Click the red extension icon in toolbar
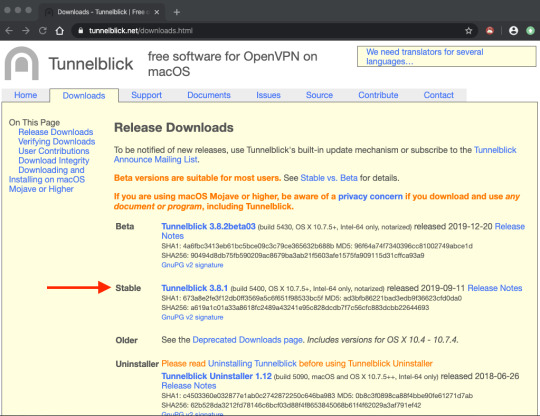Image resolution: width=540 pixels, height=416 pixels. click(x=490, y=31)
